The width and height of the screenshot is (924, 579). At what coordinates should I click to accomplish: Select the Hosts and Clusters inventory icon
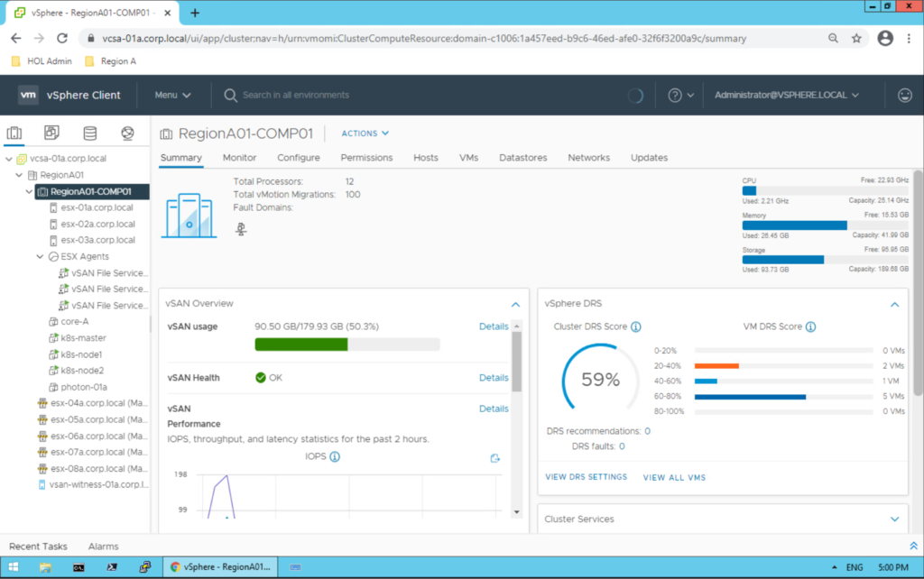click(14, 132)
